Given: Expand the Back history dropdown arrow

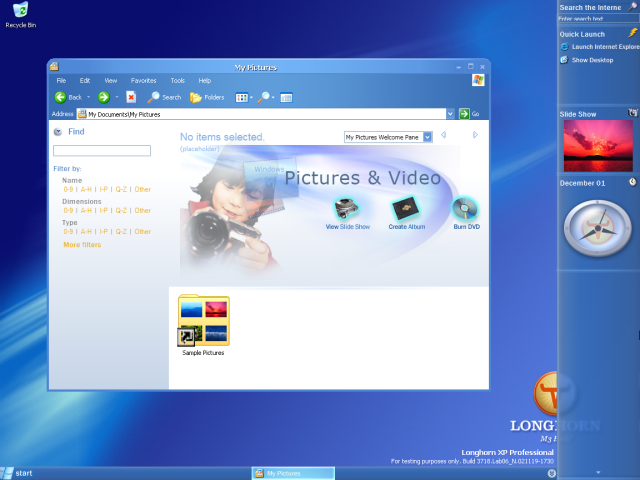Looking at the screenshot, I should coord(89,97).
